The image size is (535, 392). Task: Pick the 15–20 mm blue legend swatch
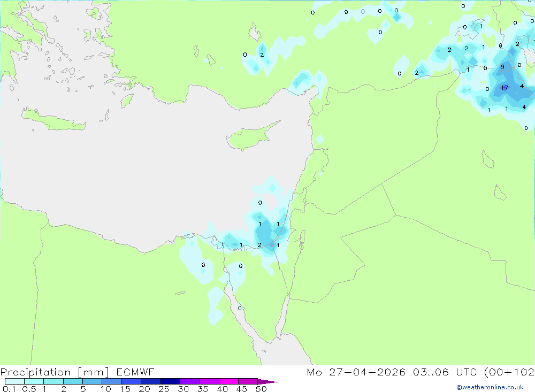(132, 381)
